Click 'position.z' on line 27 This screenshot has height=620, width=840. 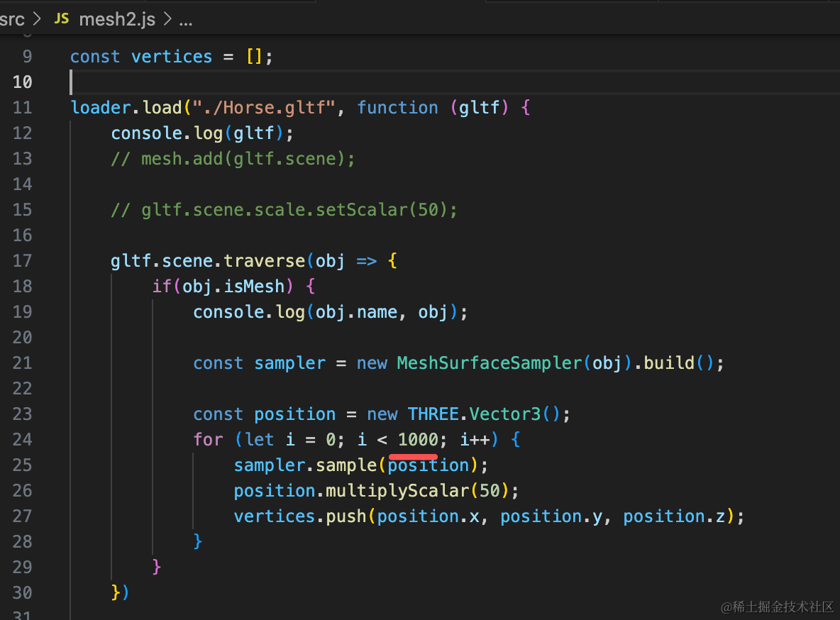tap(674, 516)
